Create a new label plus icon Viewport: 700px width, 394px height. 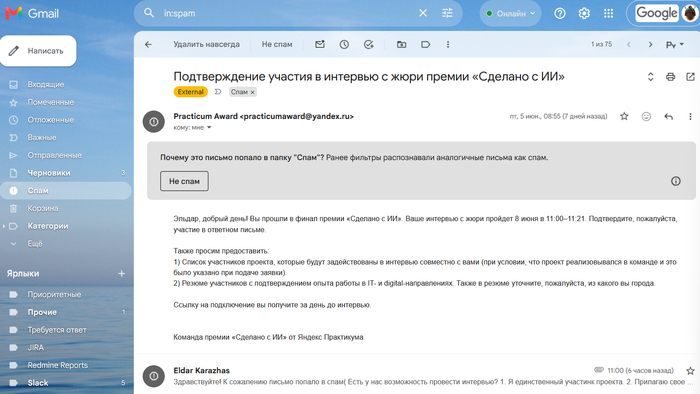[121, 274]
